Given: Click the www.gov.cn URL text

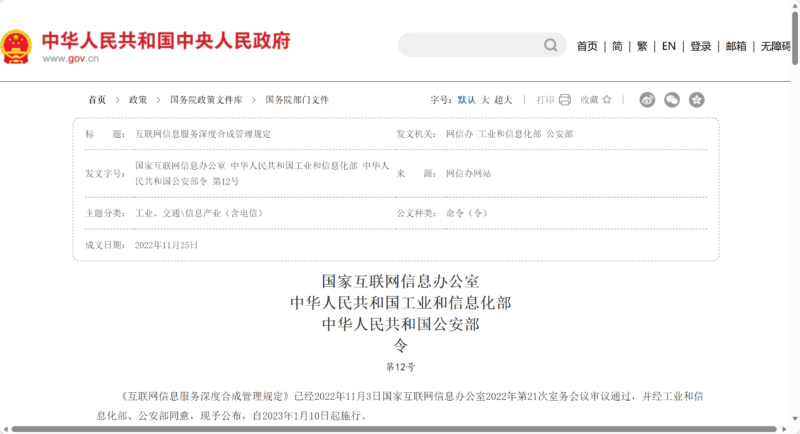Looking at the screenshot, I should coord(70,59).
